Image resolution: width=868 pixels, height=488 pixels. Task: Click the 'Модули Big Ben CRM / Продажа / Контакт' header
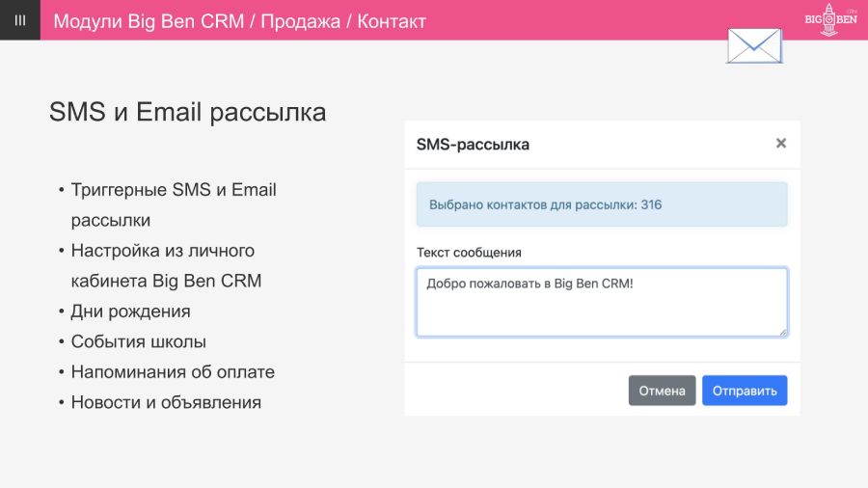(x=240, y=21)
